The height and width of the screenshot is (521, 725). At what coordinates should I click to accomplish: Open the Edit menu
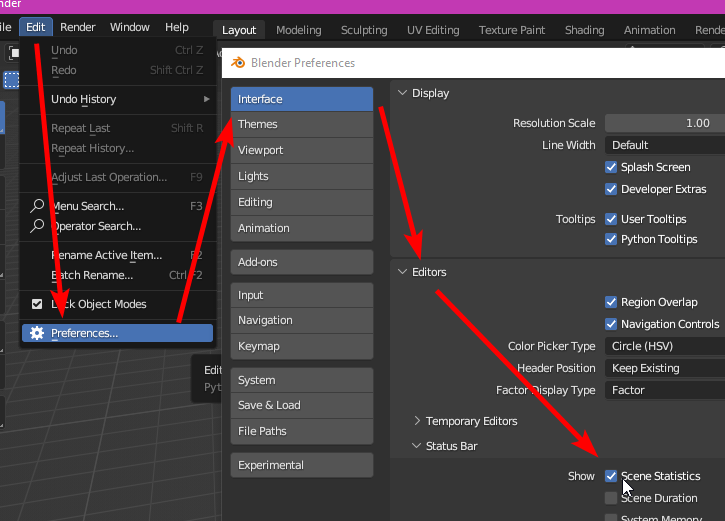(36, 27)
